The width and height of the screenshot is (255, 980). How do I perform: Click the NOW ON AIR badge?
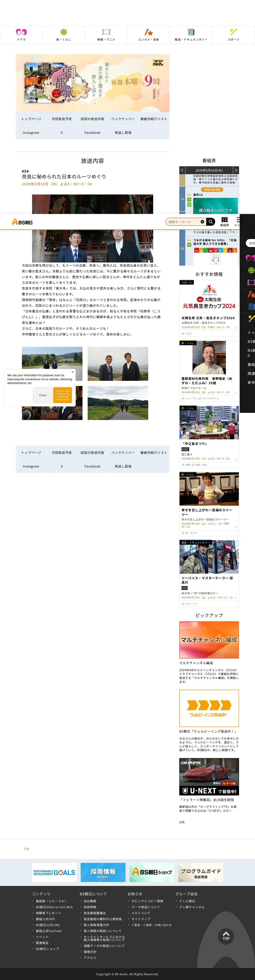(x=212, y=190)
